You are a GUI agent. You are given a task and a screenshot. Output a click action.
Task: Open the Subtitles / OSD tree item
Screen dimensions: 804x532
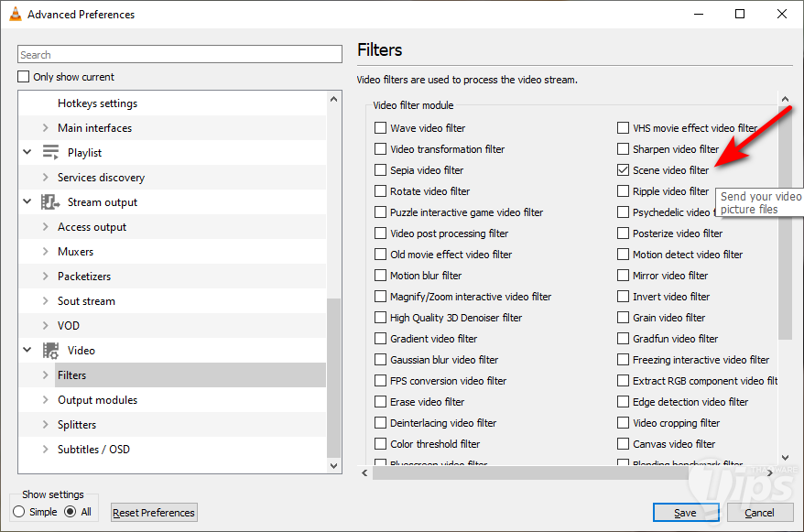tap(93, 450)
